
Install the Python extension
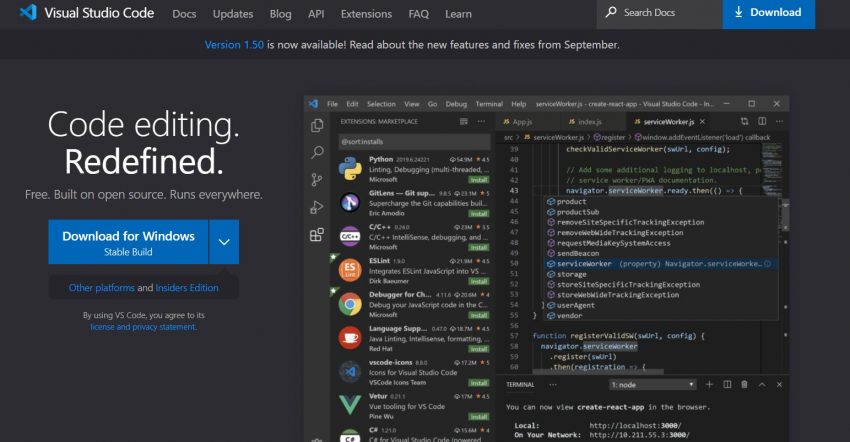[479, 180]
